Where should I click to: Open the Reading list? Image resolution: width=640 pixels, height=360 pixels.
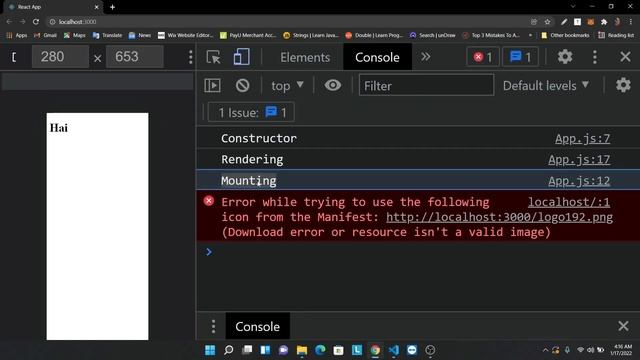[616, 36]
